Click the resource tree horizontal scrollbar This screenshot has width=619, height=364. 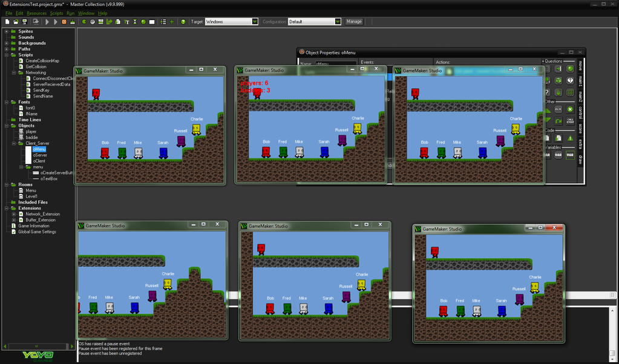38,346
